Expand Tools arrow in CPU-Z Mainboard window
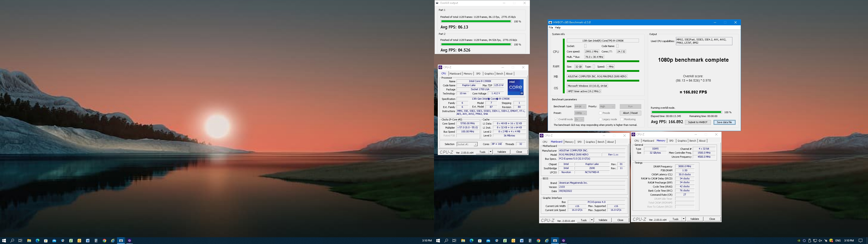This screenshot has width=868, height=244. pyautogui.click(x=592, y=220)
